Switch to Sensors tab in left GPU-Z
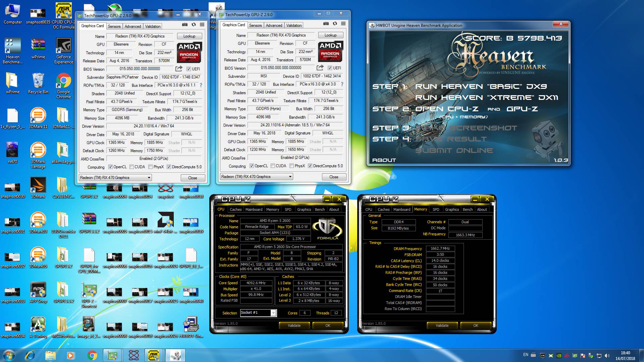This screenshot has height=362, width=644. 114,26
